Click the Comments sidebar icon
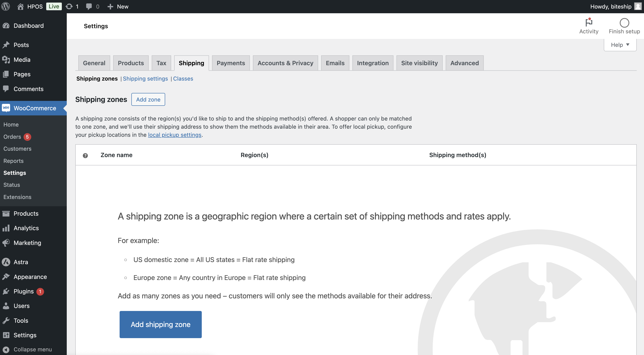Viewport: 644px width, 355px height. [x=6, y=89]
